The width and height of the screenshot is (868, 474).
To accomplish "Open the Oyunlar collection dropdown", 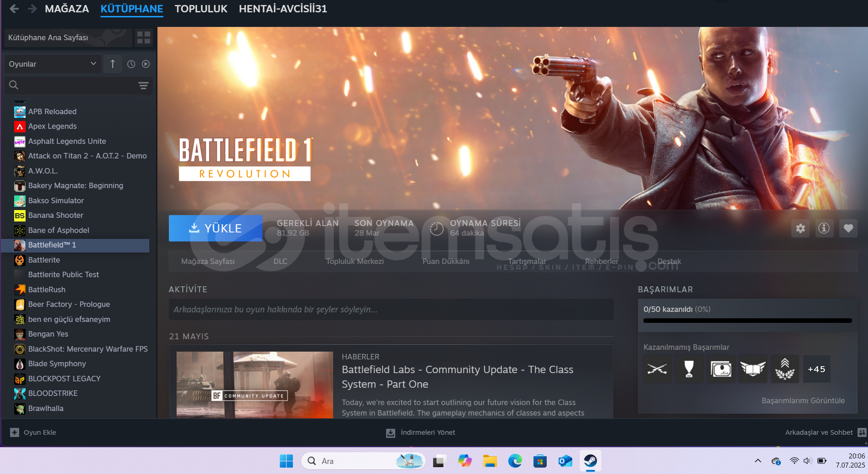I will click(x=52, y=64).
